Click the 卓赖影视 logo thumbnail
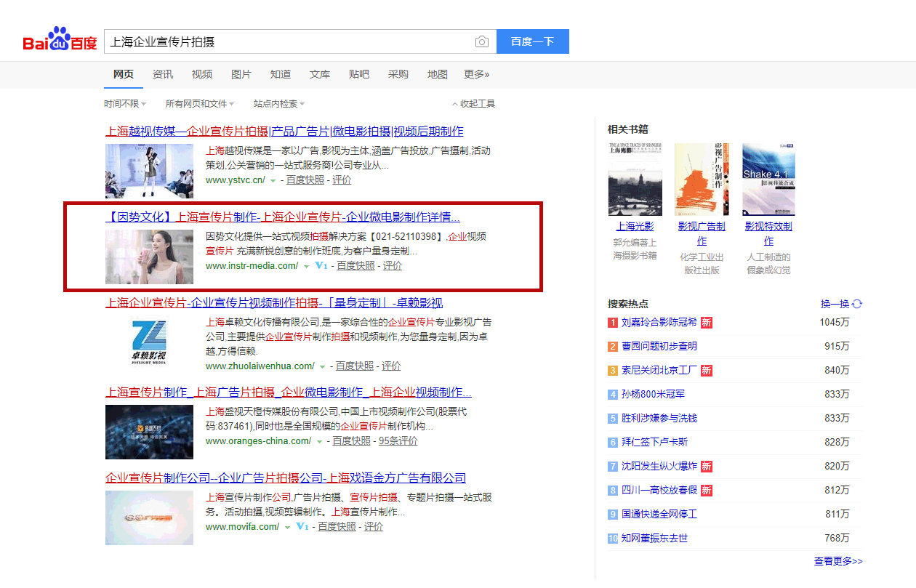The image size is (916, 588). [x=149, y=342]
